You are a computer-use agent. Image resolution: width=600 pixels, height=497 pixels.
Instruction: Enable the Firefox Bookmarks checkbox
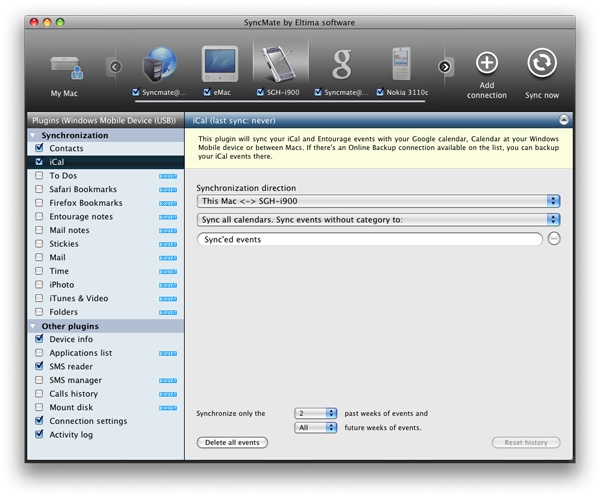click(39, 203)
